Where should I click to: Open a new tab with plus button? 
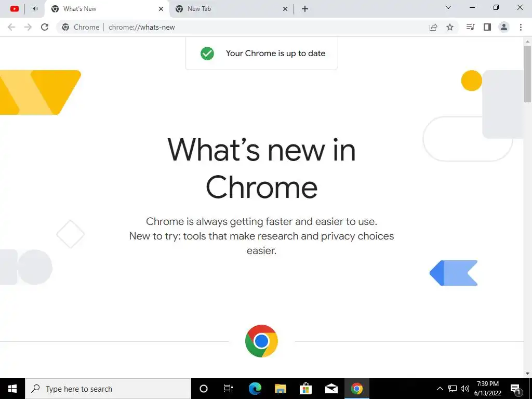point(304,9)
